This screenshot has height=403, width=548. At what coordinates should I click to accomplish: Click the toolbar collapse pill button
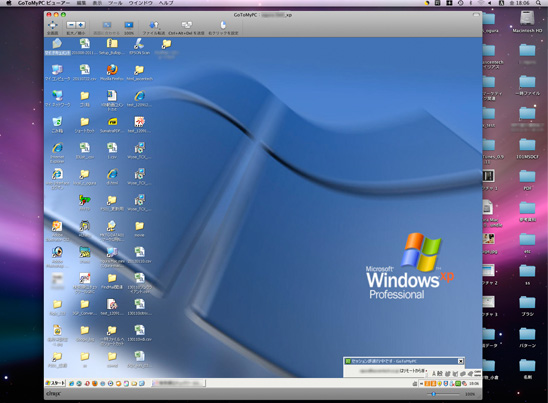click(476, 15)
